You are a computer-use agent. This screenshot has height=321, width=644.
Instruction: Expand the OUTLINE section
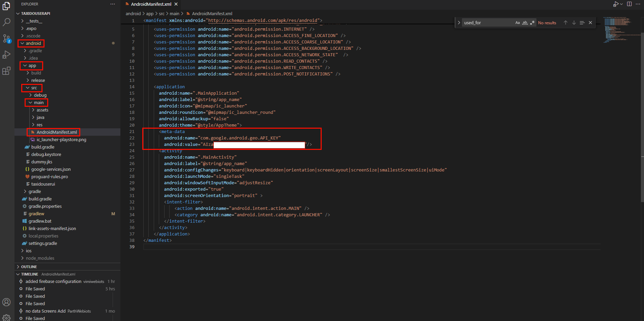pyautogui.click(x=29, y=266)
